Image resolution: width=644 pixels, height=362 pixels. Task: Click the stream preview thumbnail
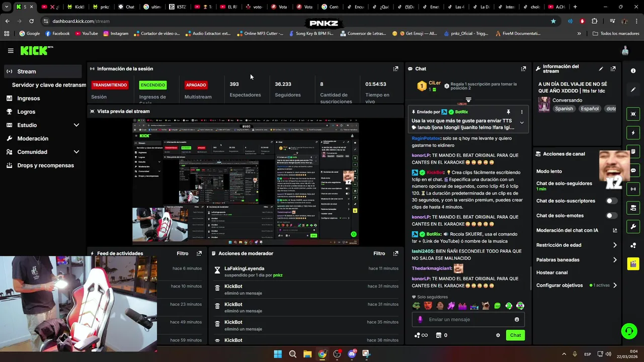click(x=246, y=182)
